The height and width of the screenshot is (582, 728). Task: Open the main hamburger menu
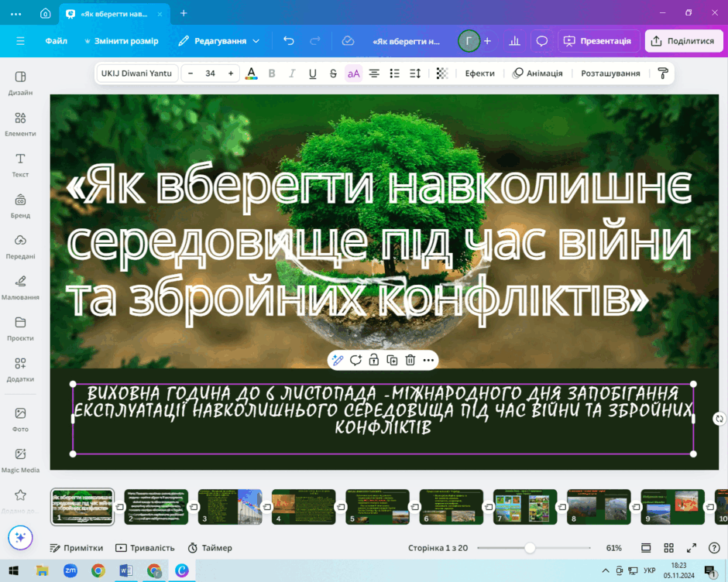point(20,41)
